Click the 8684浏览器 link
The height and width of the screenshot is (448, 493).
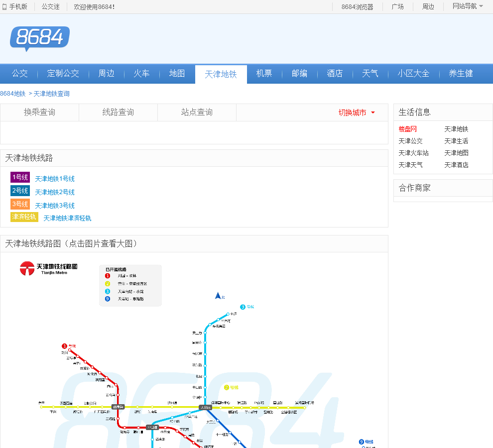pos(357,7)
